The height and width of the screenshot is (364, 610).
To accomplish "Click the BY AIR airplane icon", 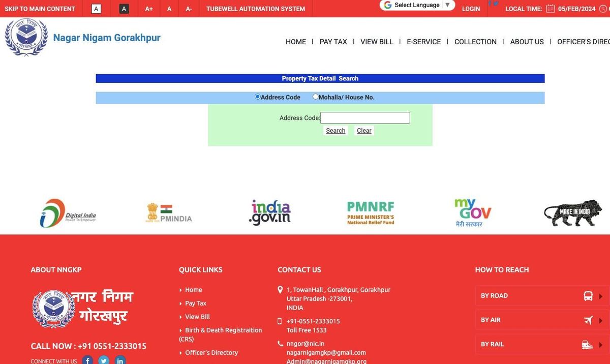I will click(x=588, y=320).
